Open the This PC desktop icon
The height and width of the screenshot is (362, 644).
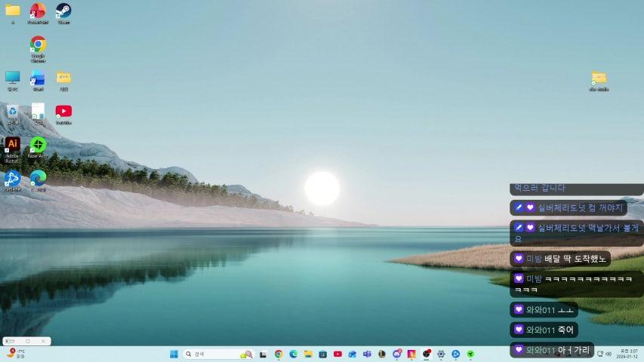point(12,78)
